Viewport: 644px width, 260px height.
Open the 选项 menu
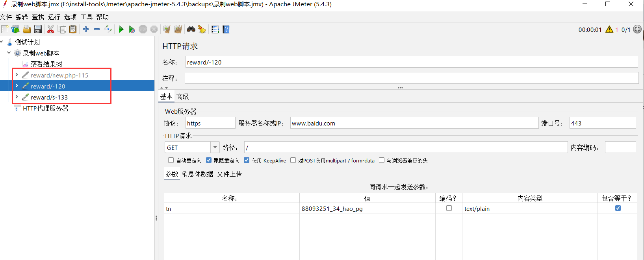(71, 17)
